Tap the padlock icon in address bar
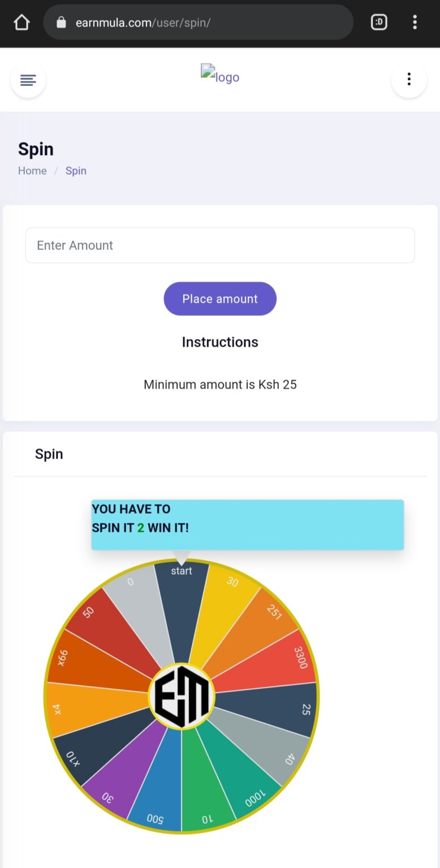Screen dimensions: 440x868 tap(62, 23)
